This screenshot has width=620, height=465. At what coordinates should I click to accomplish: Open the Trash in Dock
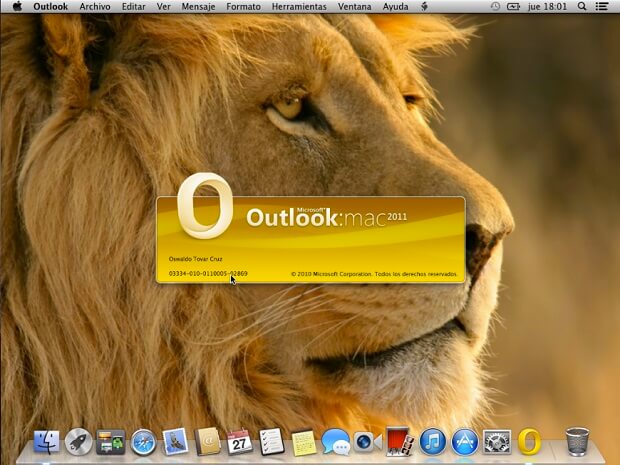click(577, 441)
